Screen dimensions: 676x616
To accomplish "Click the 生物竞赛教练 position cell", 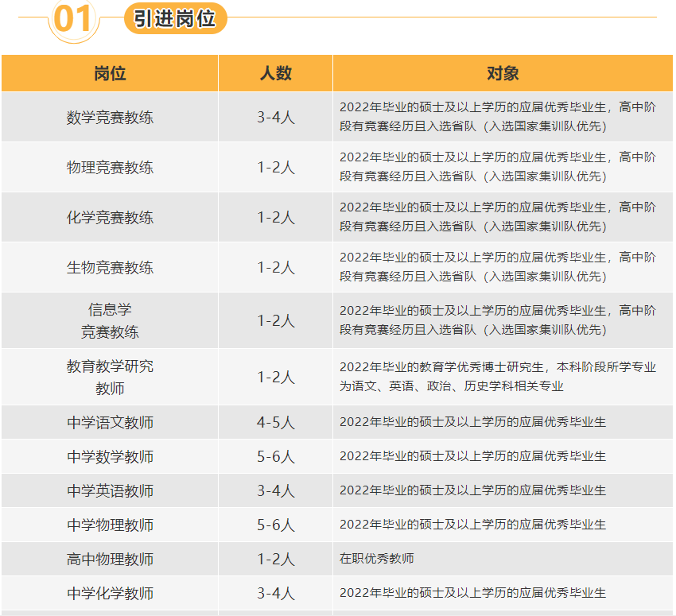I will tap(110, 268).
